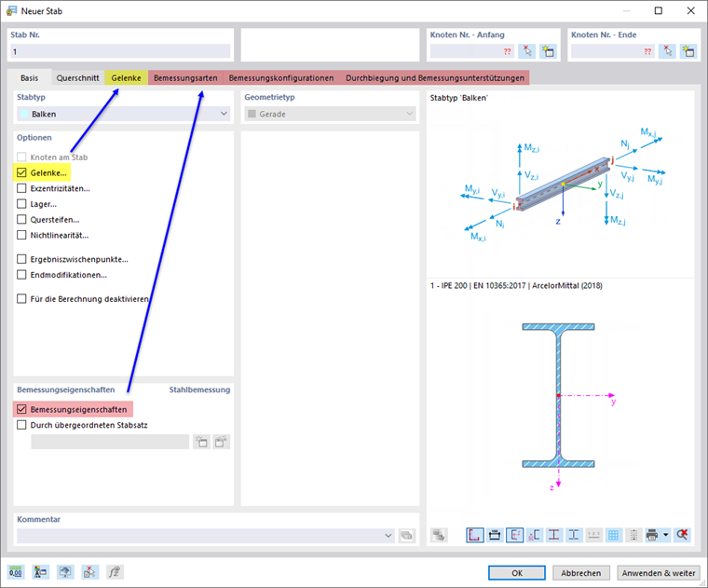Enable 'Ergebniszwischenpunkte...' checkbox

click(21, 259)
